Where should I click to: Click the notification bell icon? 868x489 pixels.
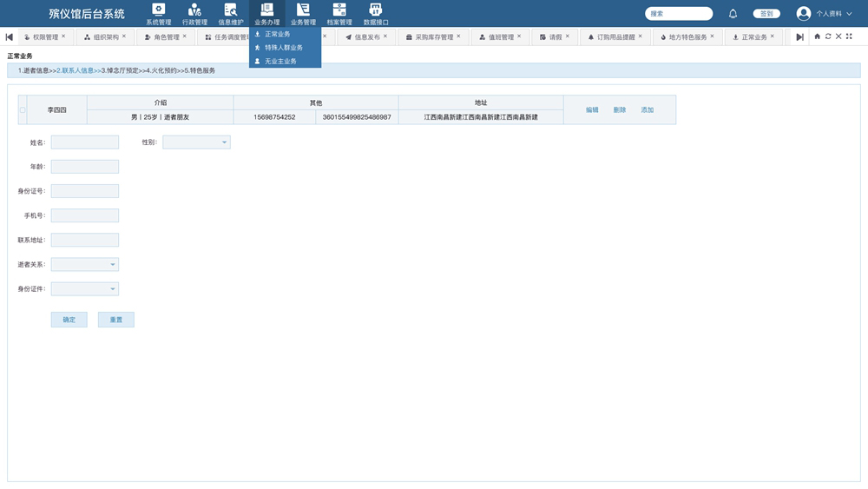coord(733,14)
